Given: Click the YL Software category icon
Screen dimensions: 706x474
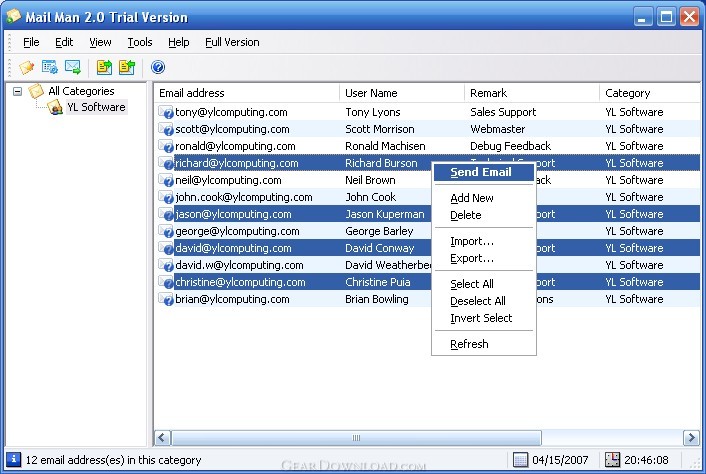Looking at the screenshot, I should point(55,107).
